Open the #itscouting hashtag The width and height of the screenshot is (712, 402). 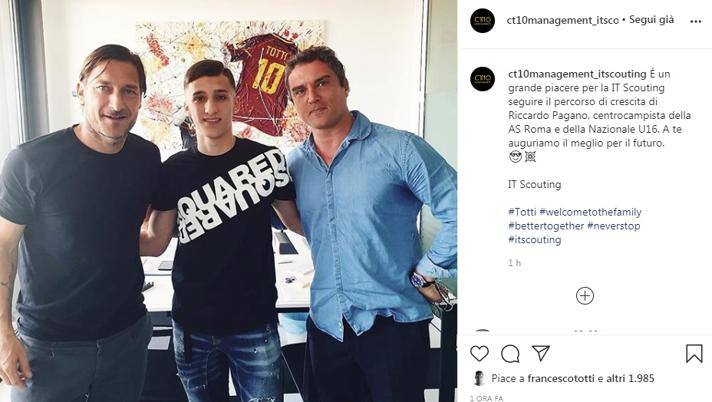click(x=534, y=240)
